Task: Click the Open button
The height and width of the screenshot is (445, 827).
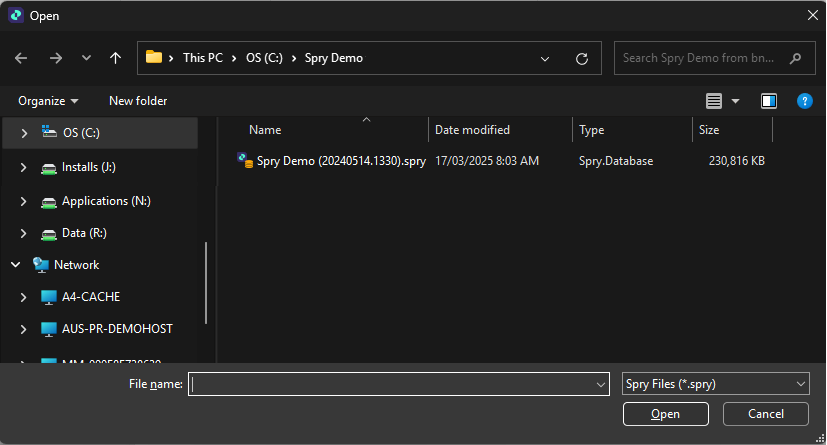Action: point(665,414)
